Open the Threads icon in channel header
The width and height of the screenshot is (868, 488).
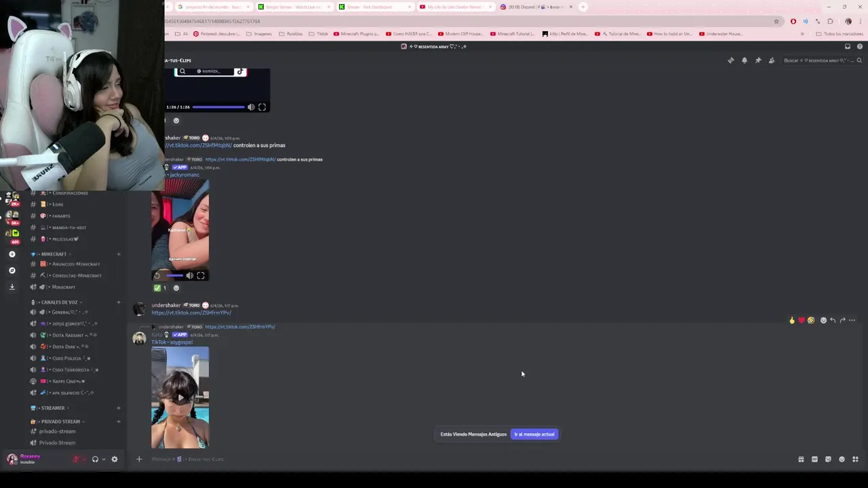point(731,60)
